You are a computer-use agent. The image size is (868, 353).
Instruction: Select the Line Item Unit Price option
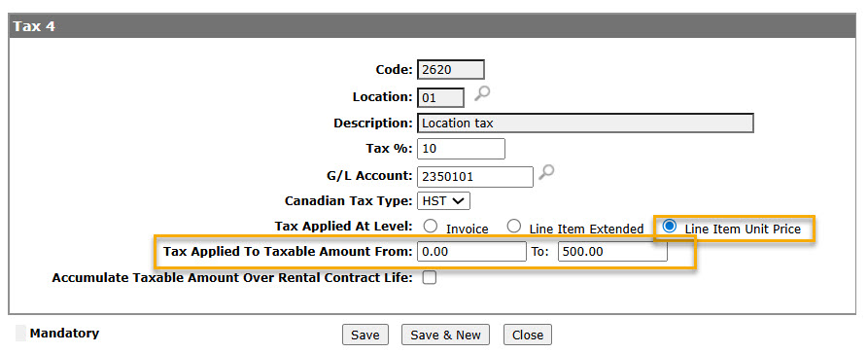click(670, 227)
